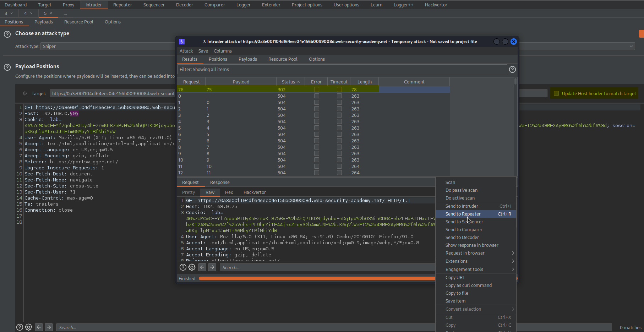Open help for Choose an attack type
Screen dimensions: 644x332
pos(7,34)
